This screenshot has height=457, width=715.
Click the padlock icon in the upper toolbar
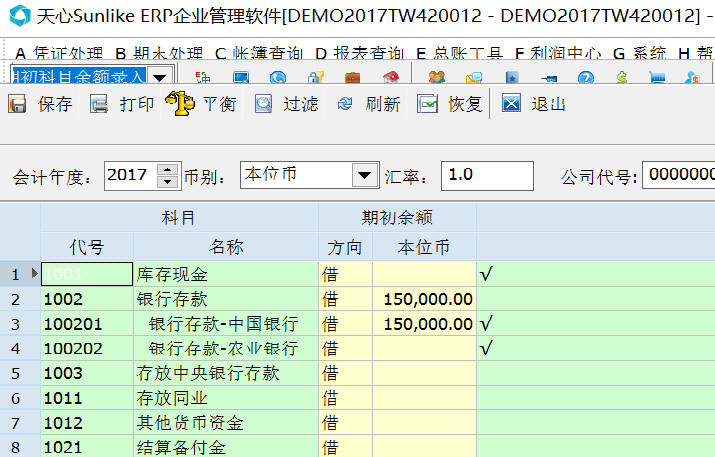pos(315,78)
